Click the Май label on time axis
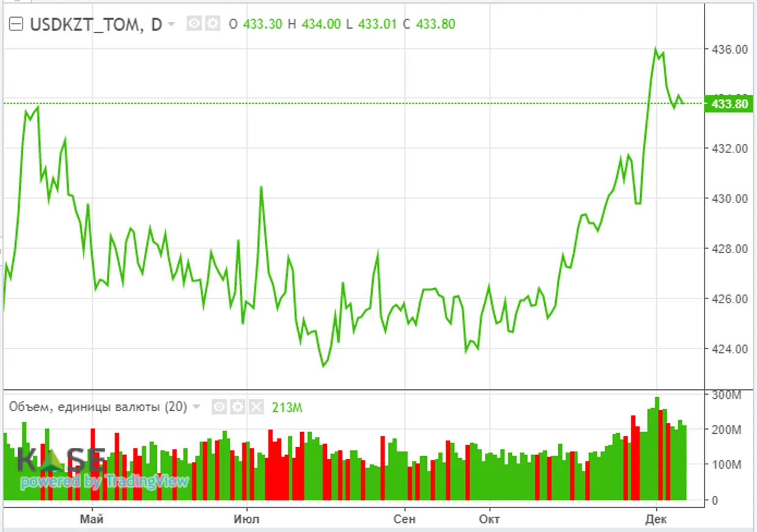 coord(91,519)
